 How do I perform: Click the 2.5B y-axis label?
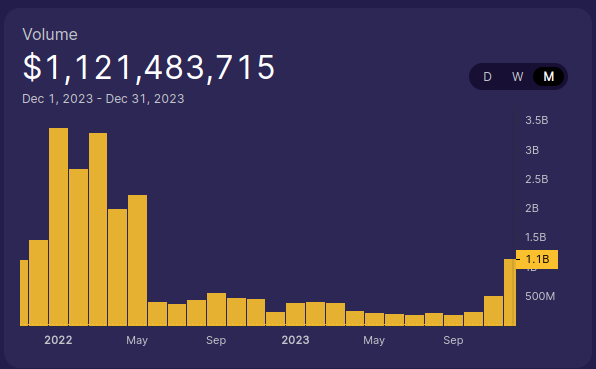tap(537, 179)
